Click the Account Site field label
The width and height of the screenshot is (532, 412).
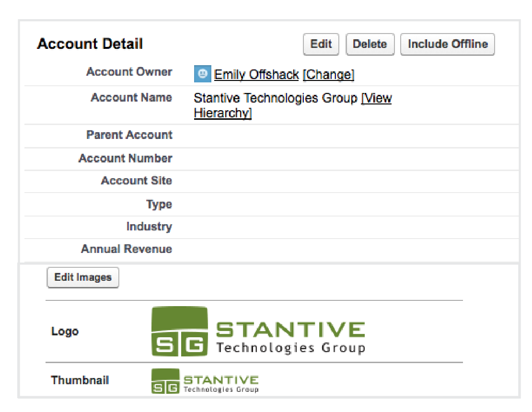pyautogui.click(x=137, y=181)
